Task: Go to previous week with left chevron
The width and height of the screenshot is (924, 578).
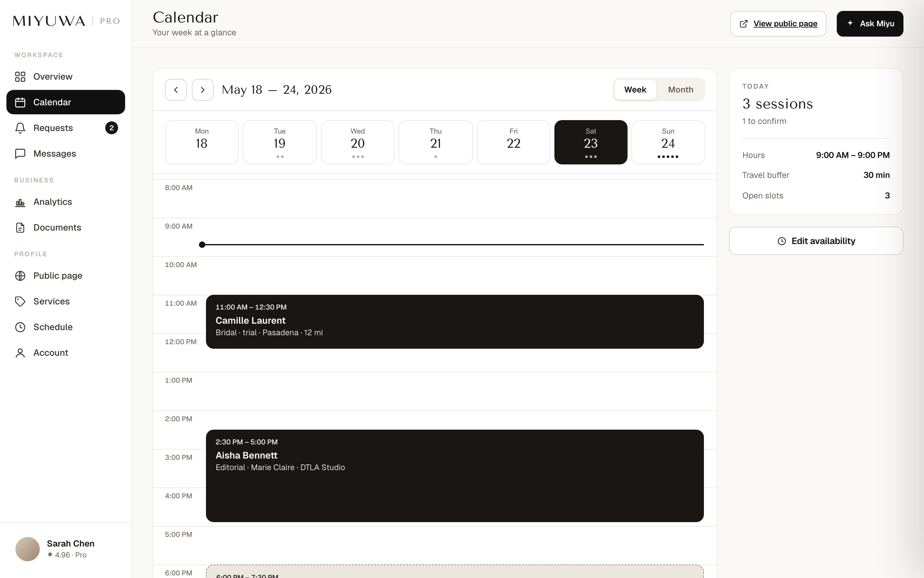Action: pyautogui.click(x=175, y=90)
